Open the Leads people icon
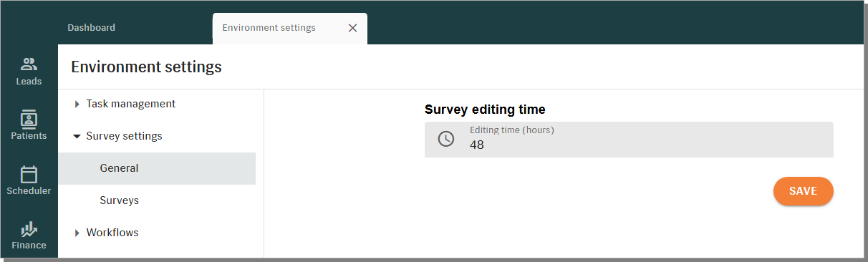 click(29, 64)
